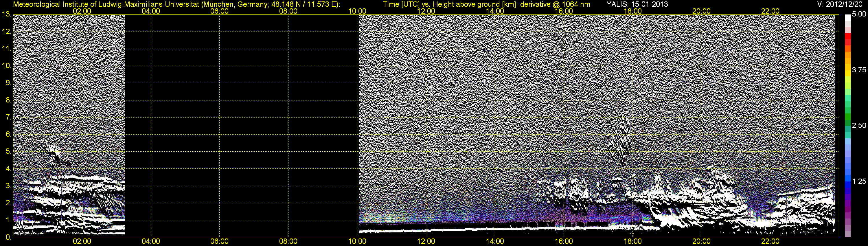The width and height of the screenshot is (868, 246).
Task: Click the 10 km height axis label
Action: pos(6,66)
